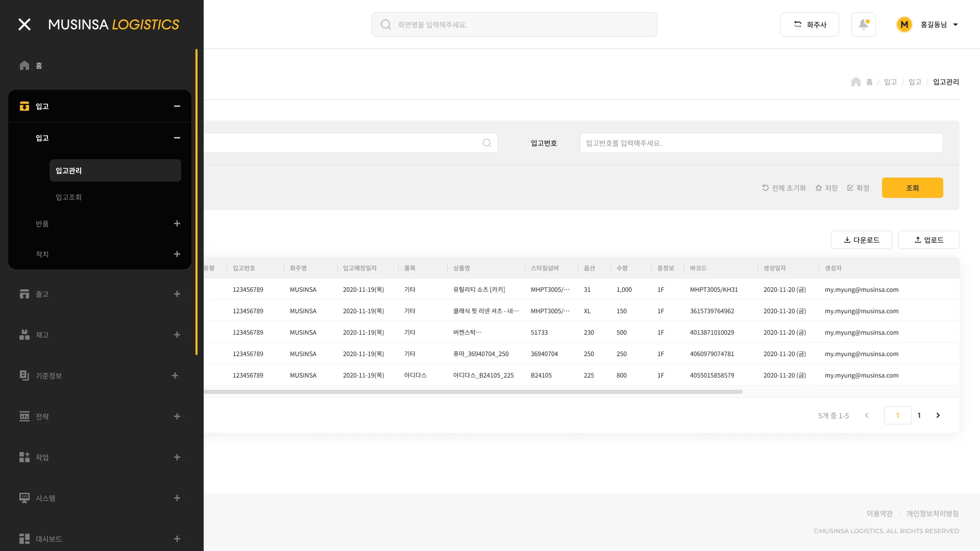Image resolution: width=980 pixels, height=551 pixels.
Task: Click the yellow 조회 search button
Action: click(x=913, y=188)
